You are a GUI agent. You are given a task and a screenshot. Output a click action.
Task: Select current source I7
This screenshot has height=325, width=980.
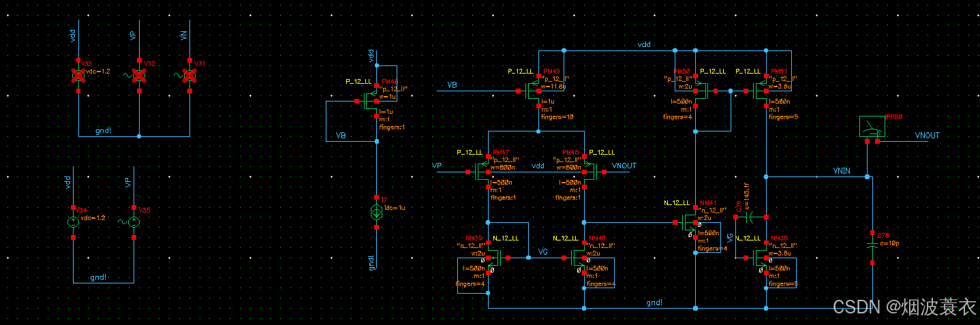tap(377, 213)
